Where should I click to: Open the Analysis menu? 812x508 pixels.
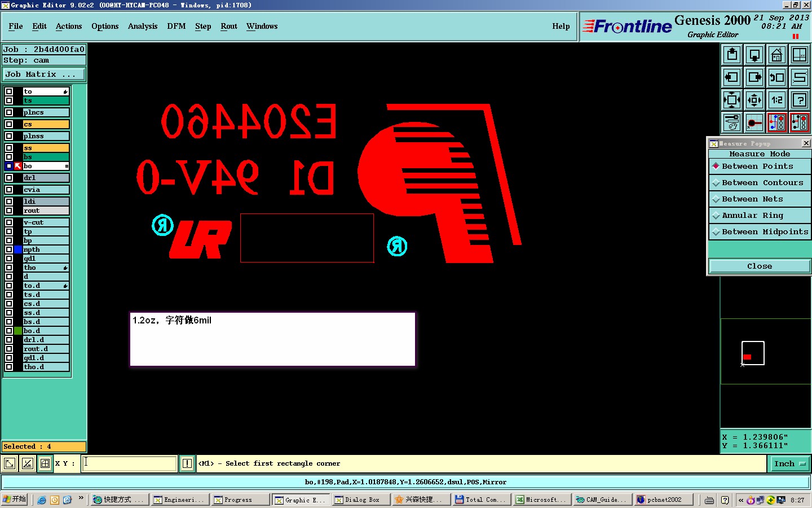pos(143,26)
